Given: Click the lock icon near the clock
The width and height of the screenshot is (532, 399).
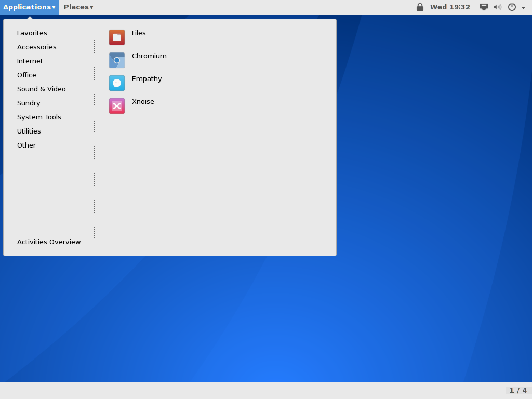Looking at the screenshot, I should click(x=420, y=7).
